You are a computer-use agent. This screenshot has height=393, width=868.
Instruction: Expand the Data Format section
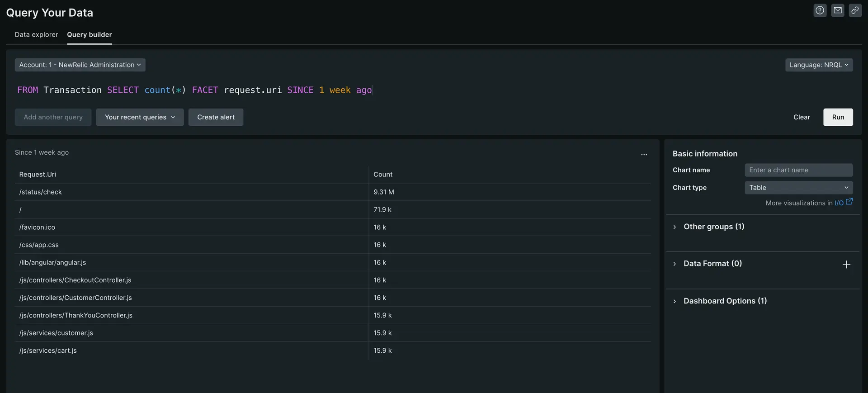click(x=712, y=264)
